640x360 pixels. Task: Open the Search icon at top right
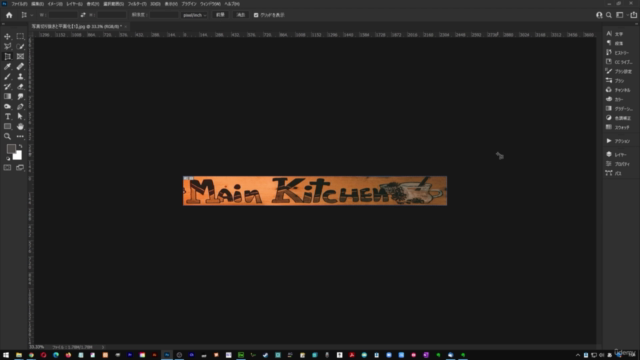(x=609, y=15)
